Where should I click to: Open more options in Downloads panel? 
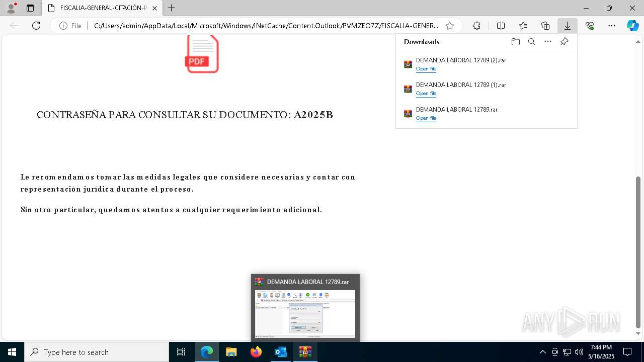point(548,42)
